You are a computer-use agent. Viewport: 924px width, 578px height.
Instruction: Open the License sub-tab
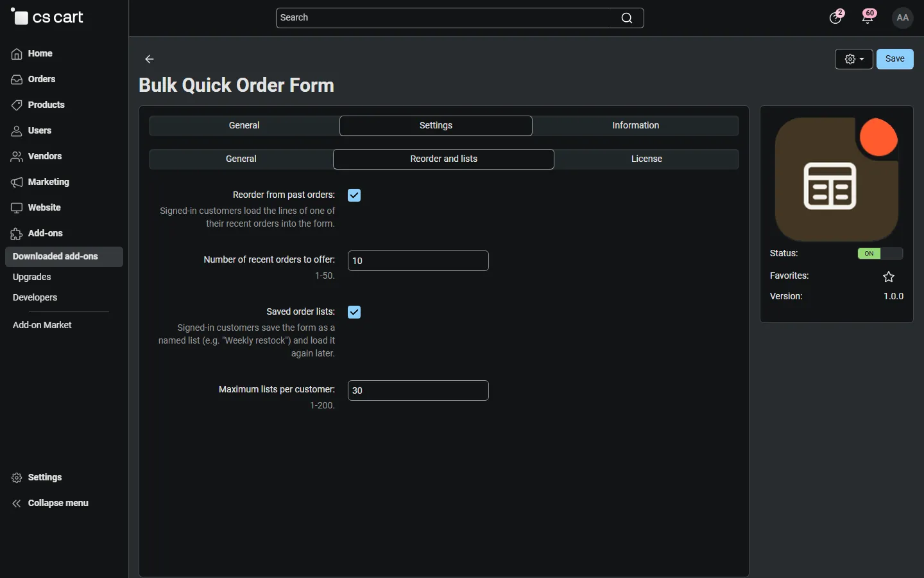pos(647,159)
